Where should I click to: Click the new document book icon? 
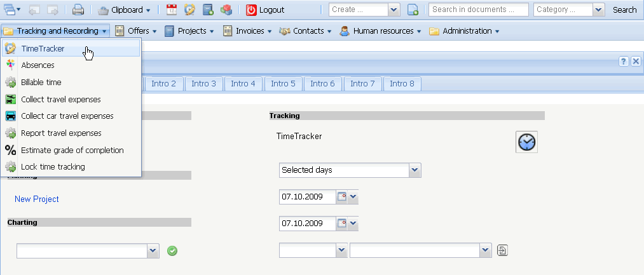[x=209, y=10]
